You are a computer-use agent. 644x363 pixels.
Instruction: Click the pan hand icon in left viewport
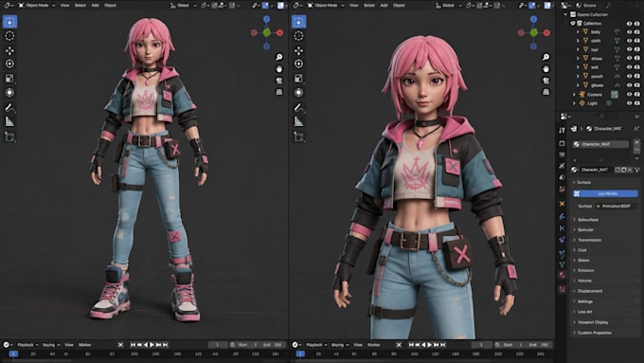[x=279, y=68]
